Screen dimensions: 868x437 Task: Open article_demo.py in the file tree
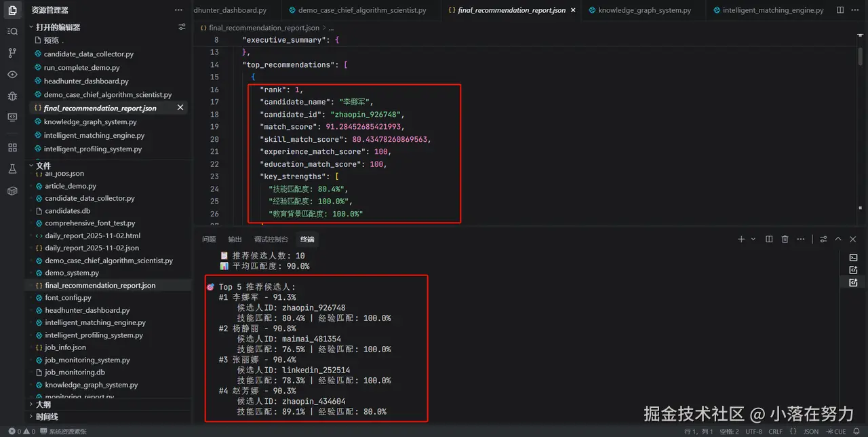71,186
